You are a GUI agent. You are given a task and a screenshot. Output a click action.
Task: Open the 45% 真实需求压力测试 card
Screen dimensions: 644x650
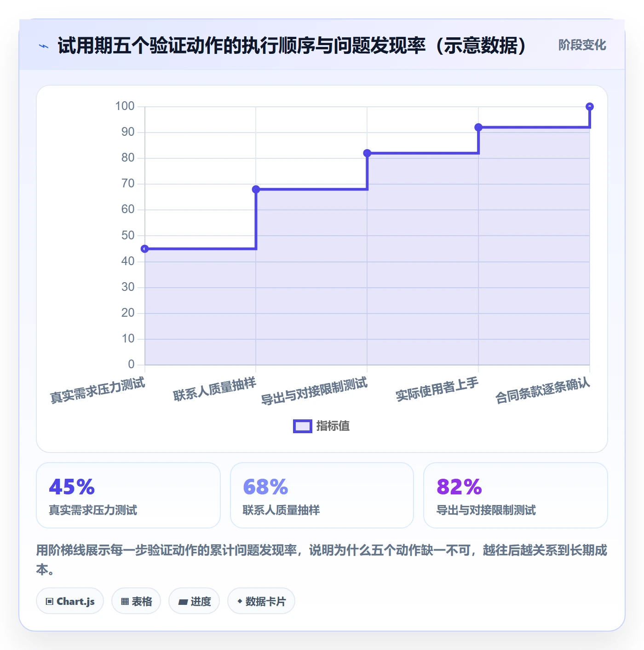pyautogui.click(x=128, y=495)
